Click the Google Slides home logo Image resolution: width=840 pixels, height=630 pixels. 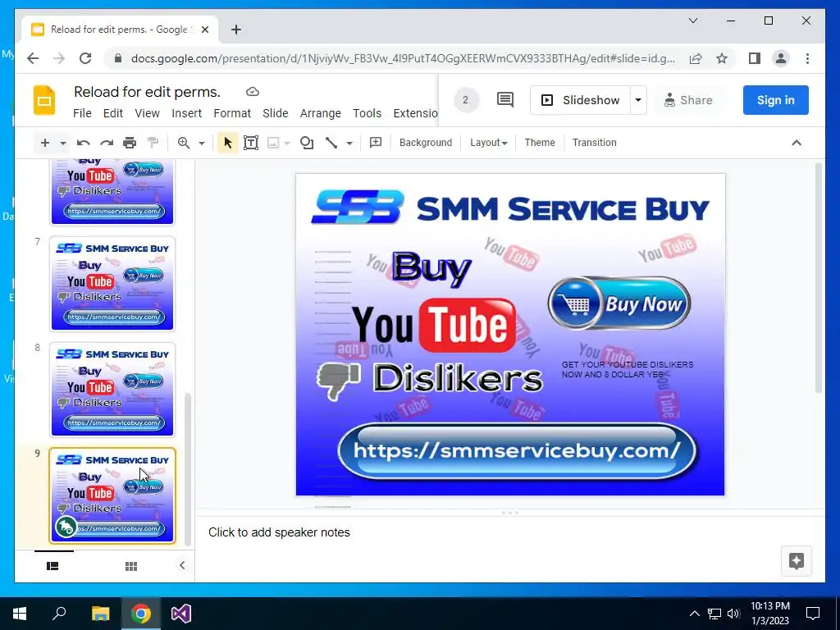coord(44,100)
